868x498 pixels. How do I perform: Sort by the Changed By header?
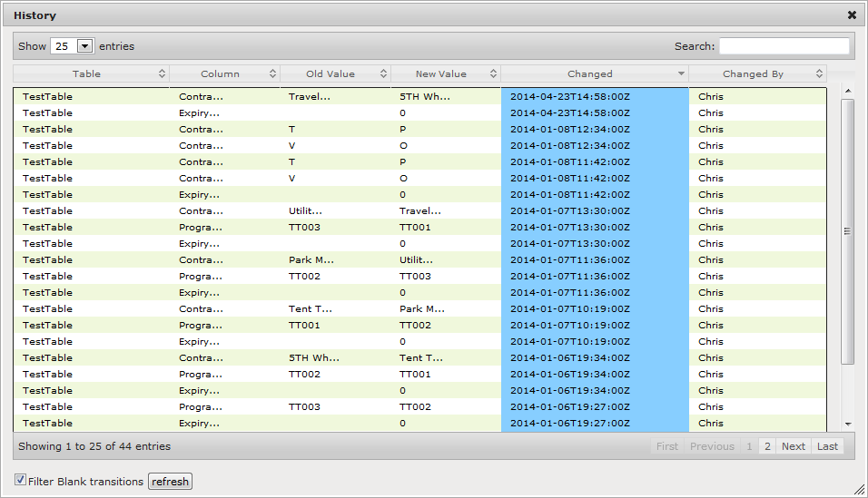click(x=758, y=73)
